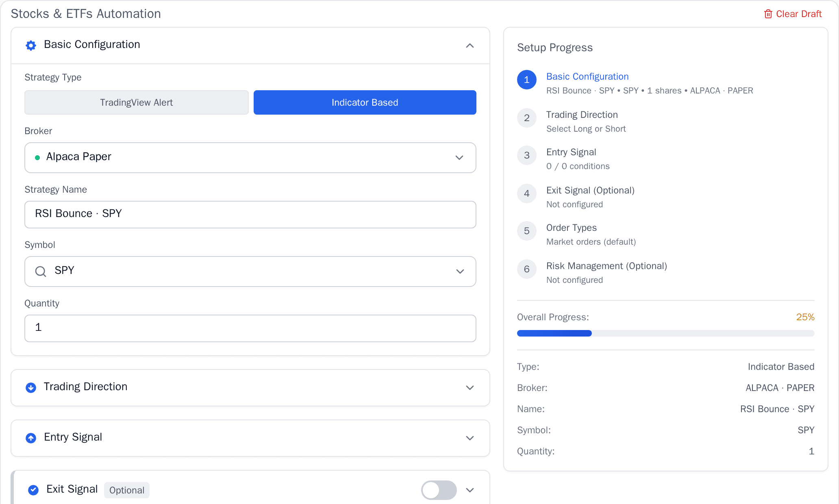The width and height of the screenshot is (839, 504).
Task: Select the Indicator Based strategy type
Action: [365, 102]
